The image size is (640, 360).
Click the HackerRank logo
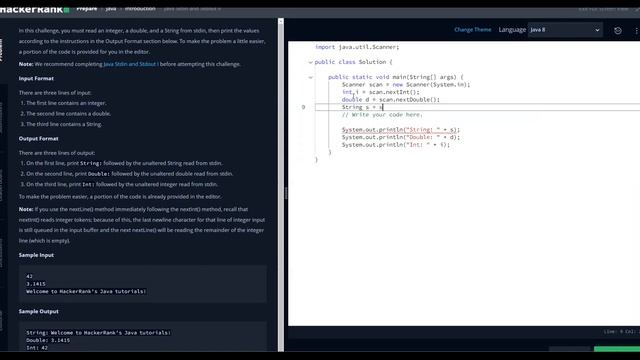(34, 9)
